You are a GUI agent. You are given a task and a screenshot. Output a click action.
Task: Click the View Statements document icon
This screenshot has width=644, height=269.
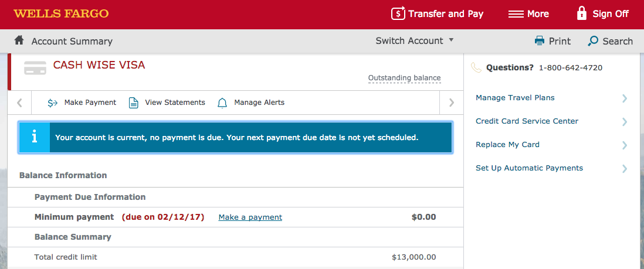tap(134, 103)
